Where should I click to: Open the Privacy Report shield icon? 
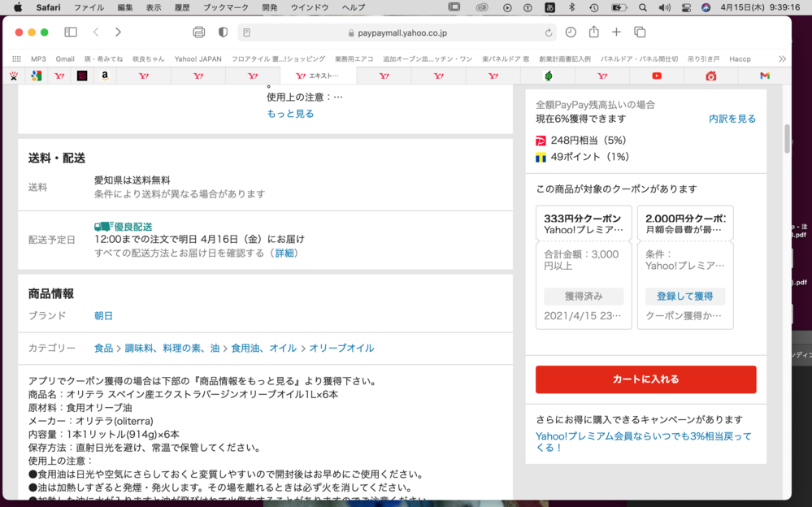pos(224,32)
